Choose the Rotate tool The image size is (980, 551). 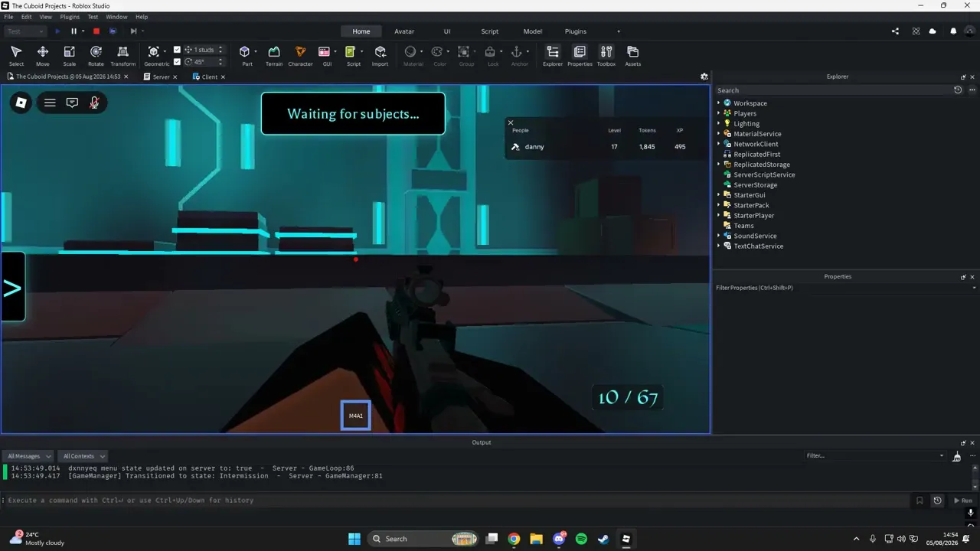[96, 55]
